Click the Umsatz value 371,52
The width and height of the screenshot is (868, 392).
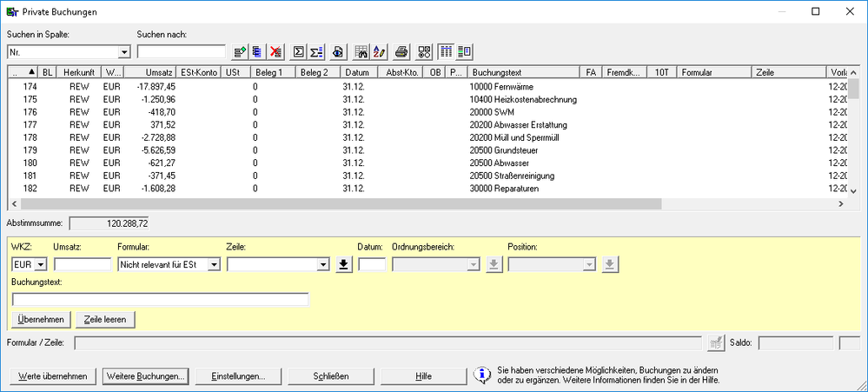pos(162,124)
